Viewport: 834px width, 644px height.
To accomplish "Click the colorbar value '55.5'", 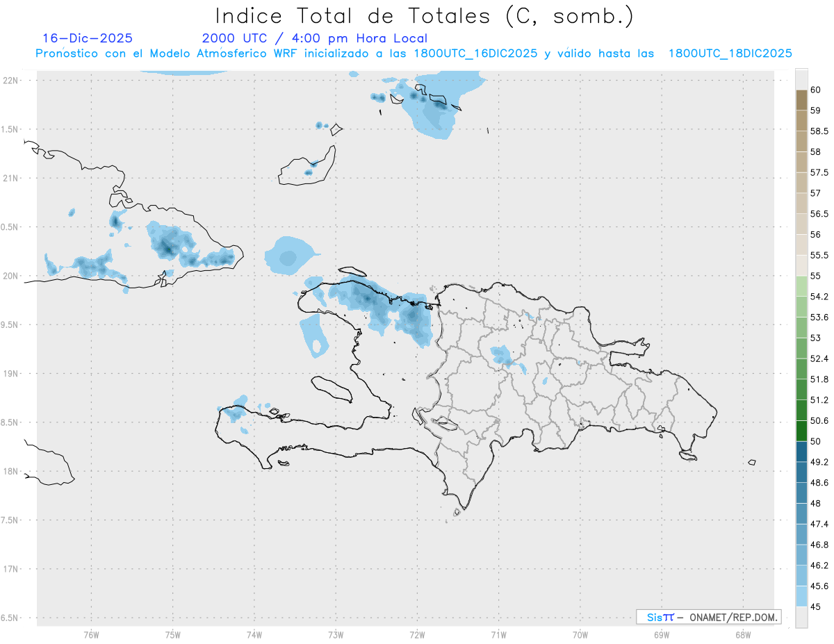I will 819,255.
